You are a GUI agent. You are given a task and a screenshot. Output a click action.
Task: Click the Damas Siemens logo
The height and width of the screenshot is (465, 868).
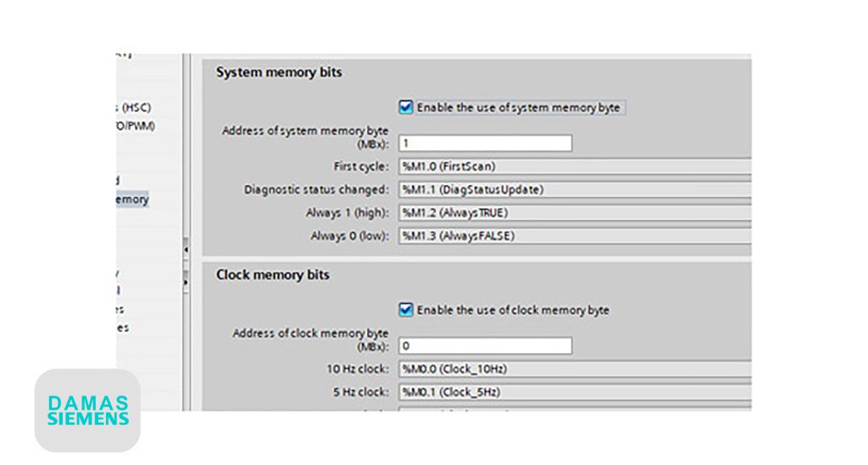(x=88, y=410)
